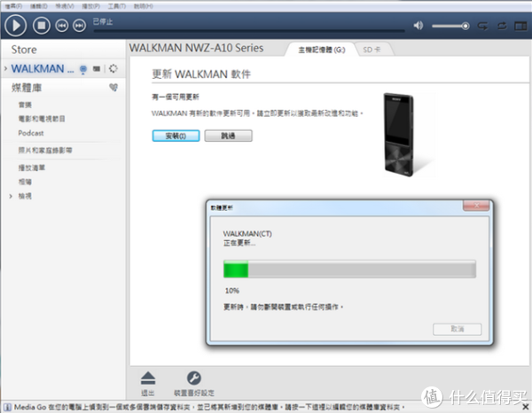Toggle the player layout view icon

point(520,26)
